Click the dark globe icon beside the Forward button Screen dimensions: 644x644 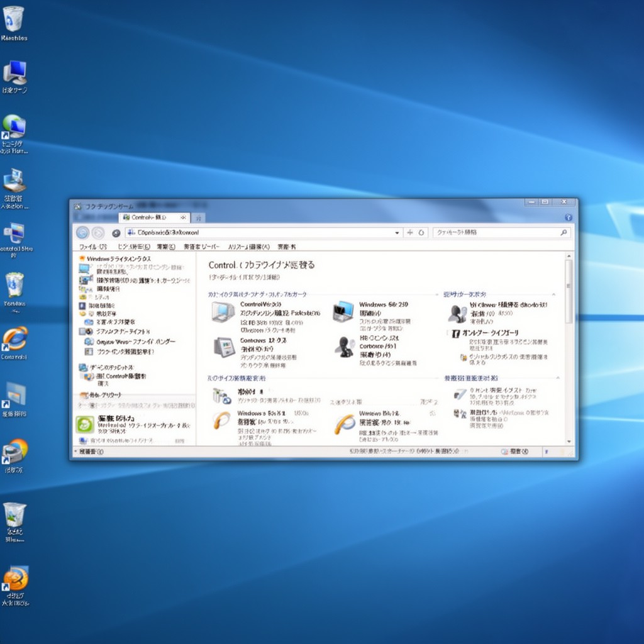coord(116,233)
